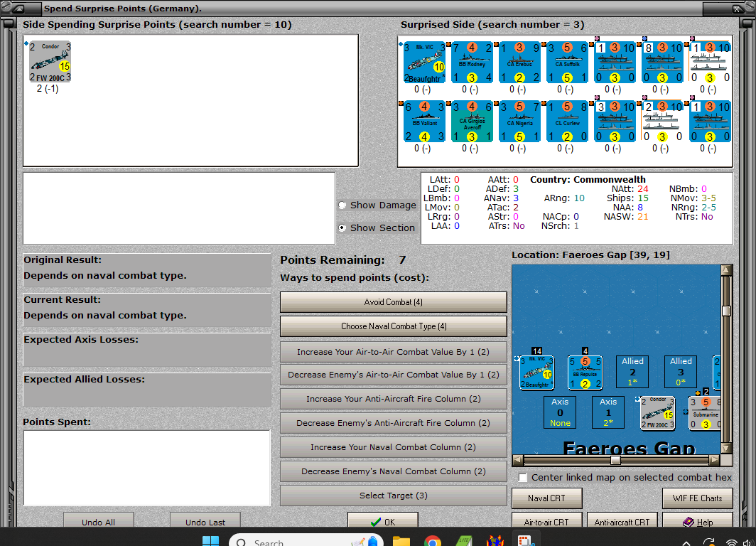Click the map's vertical scrollbar thumb
The image size is (756, 546).
pyautogui.click(x=726, y=311)
